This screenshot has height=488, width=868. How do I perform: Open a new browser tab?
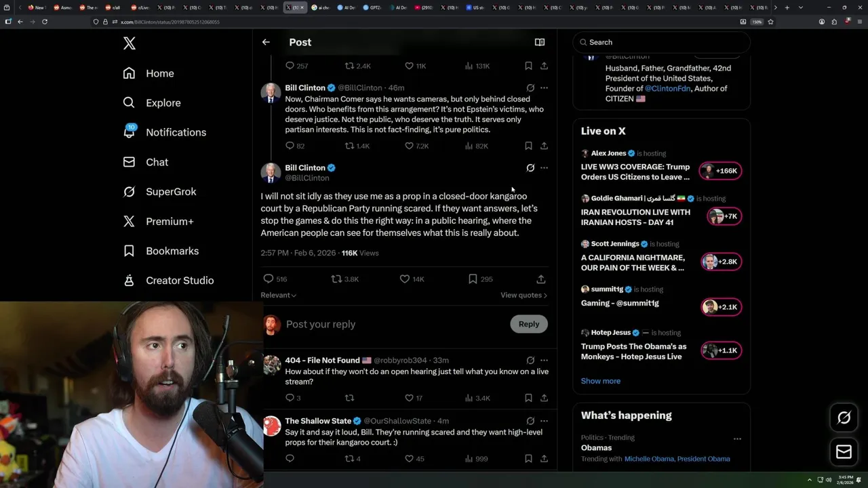click(787, 7)
